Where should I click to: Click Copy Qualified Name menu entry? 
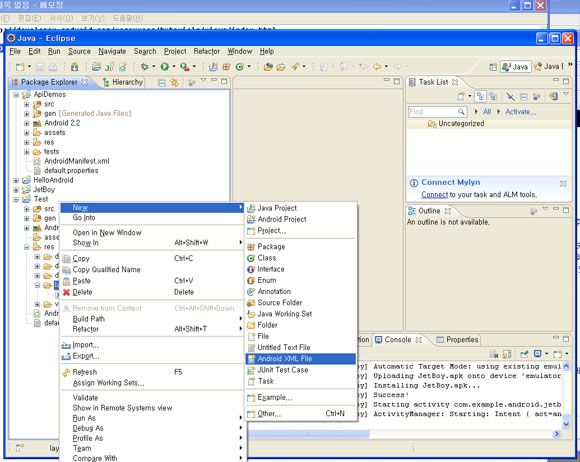pos(152,269)
